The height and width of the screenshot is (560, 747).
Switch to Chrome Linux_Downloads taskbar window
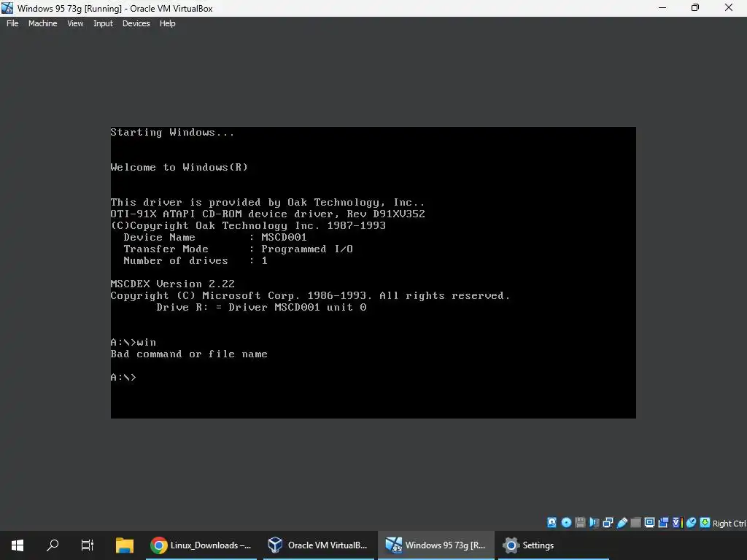[x=201, y=545]
